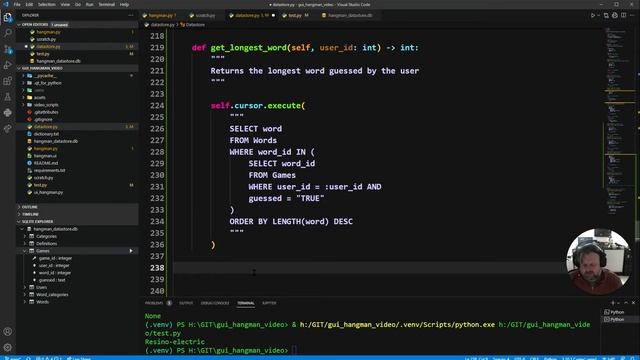Click the Split Editor Right icon
Screen dimensions: 640x360
[623, 16]
